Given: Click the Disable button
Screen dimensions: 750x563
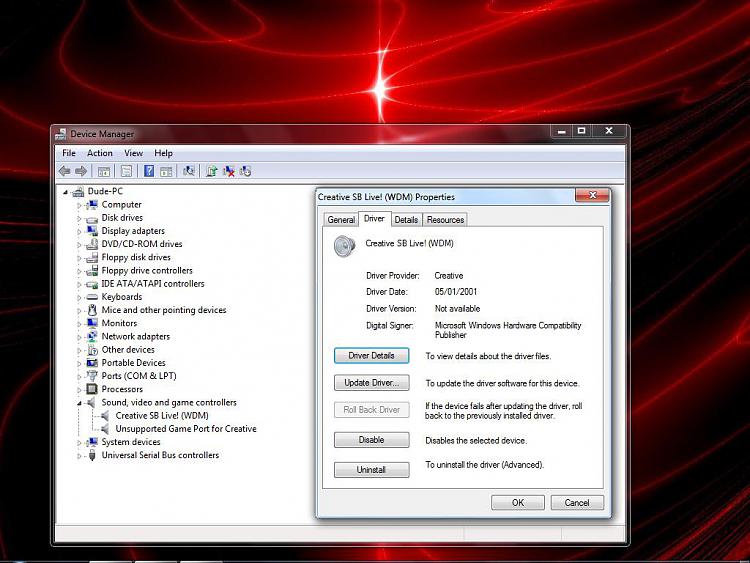Looking at the screenshot, I should tap(372, 440).
